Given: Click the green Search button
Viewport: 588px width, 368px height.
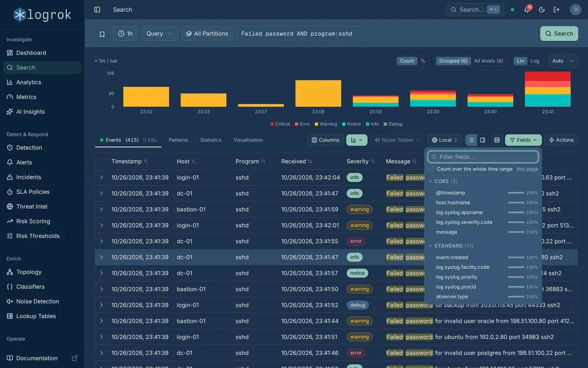Looking at the screenshot, I should [x=559, y=34].
